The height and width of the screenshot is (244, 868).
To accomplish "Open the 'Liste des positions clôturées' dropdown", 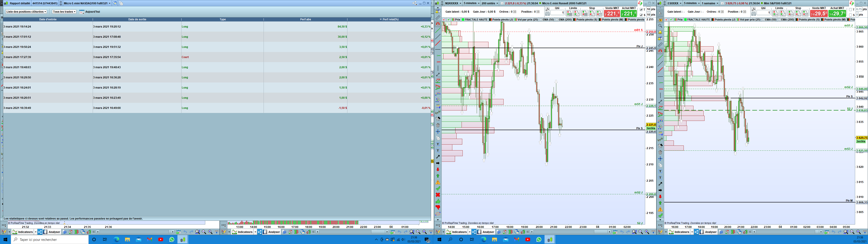I will point(26,12).
